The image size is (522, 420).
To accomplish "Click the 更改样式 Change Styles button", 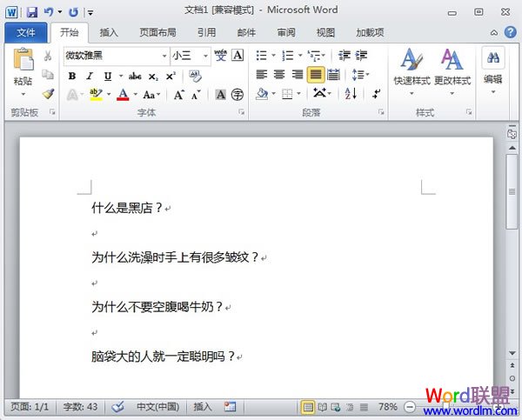I will [x=452, y=72].
